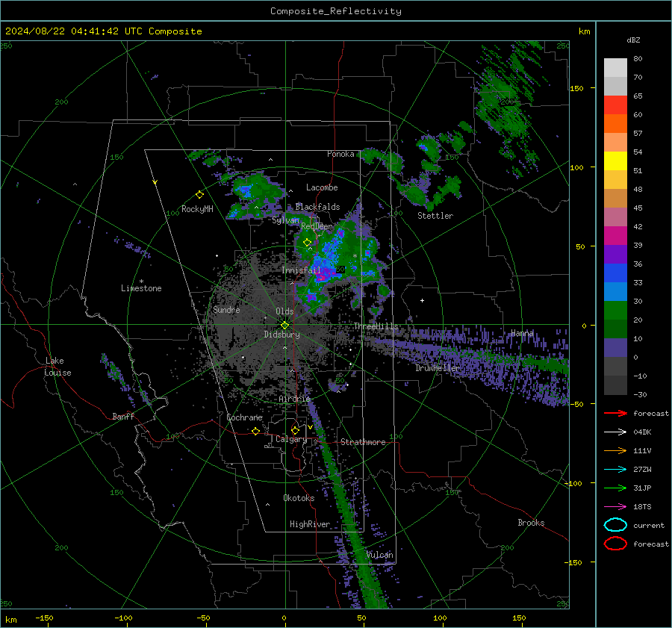672x628 pixels.
Task: Click the cyan 'current' ellipse in the legend
Action: pos(615,525)
